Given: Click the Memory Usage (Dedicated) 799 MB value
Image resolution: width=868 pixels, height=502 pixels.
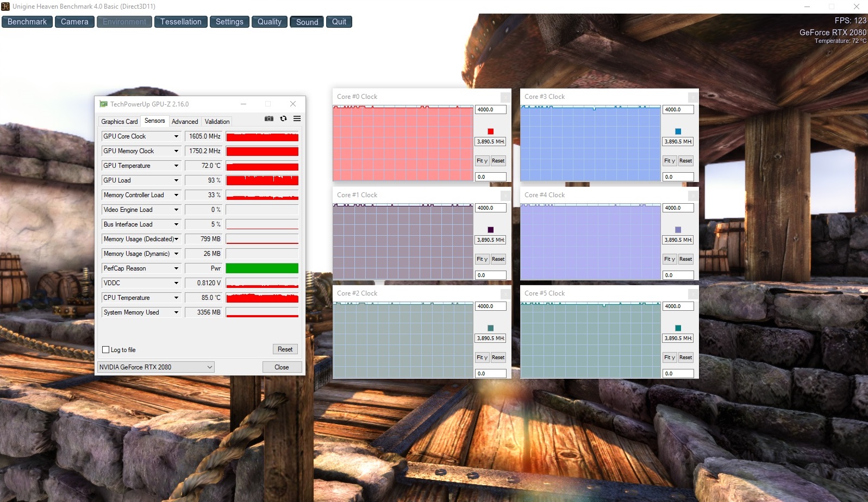Looking at the screenshot, I should 204,239.
